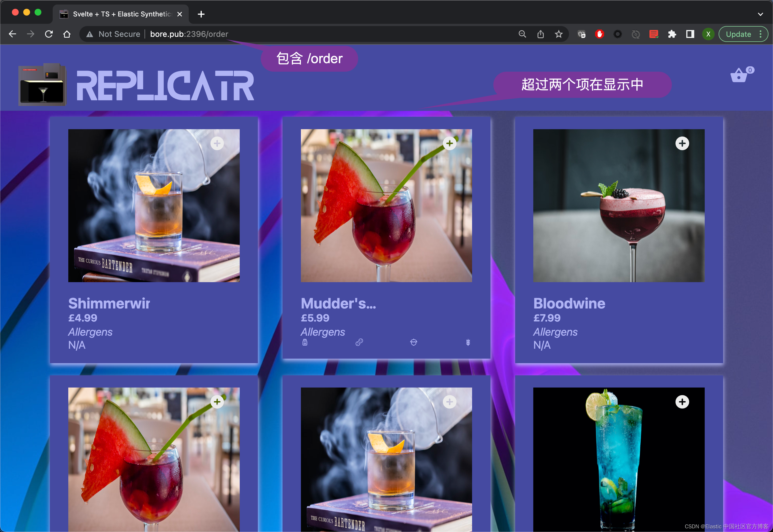
Task: Add Bloodwine to basket with plus icon
Action: click(682, 144)
